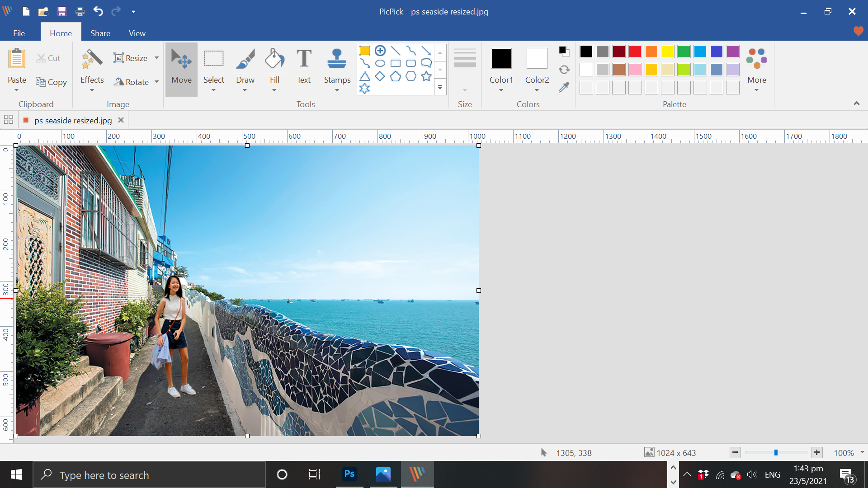Choose the arrow line shape
868x488 pixels.
click(x=426, y=51)
